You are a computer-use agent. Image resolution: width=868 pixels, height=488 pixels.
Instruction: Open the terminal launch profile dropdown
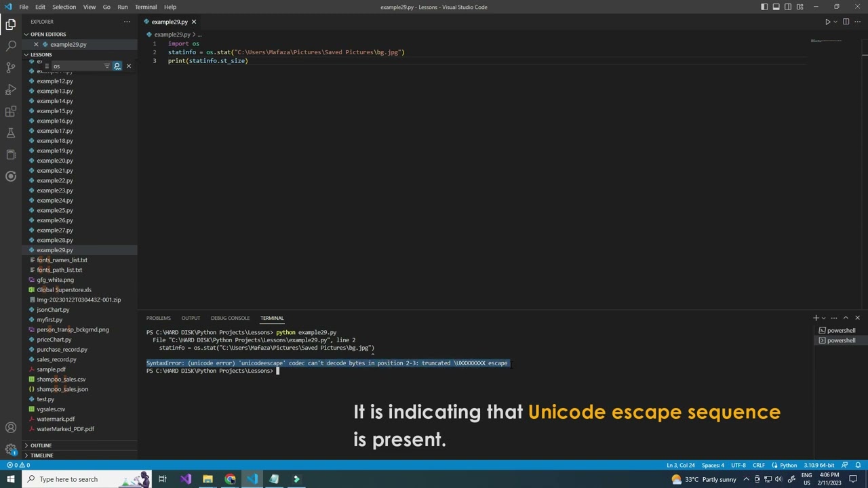823,318
